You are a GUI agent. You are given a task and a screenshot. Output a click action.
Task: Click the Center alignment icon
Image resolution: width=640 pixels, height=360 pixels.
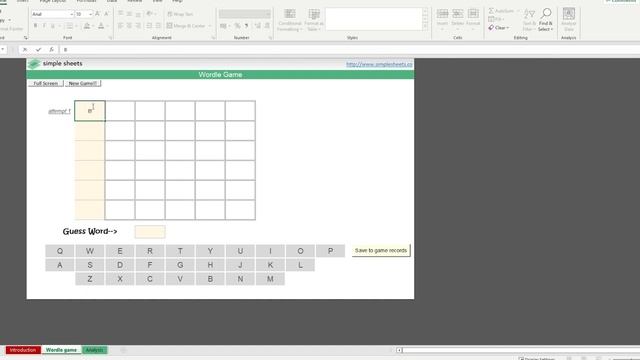tap(129, 26)
